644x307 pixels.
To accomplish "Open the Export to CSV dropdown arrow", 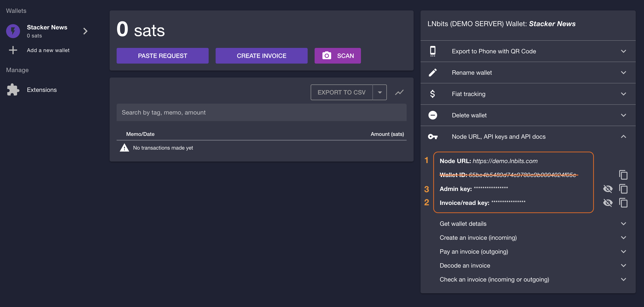I will click(380, 92).
